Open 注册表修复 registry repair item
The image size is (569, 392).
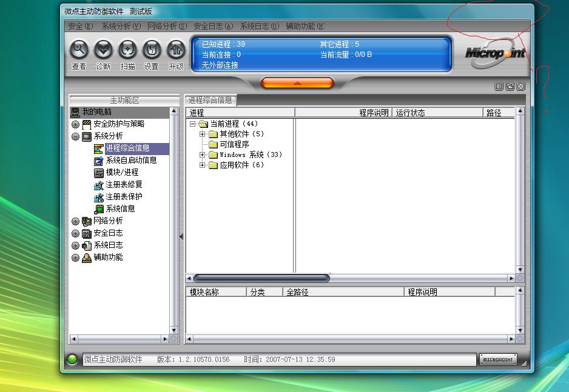tap(124, 185)
